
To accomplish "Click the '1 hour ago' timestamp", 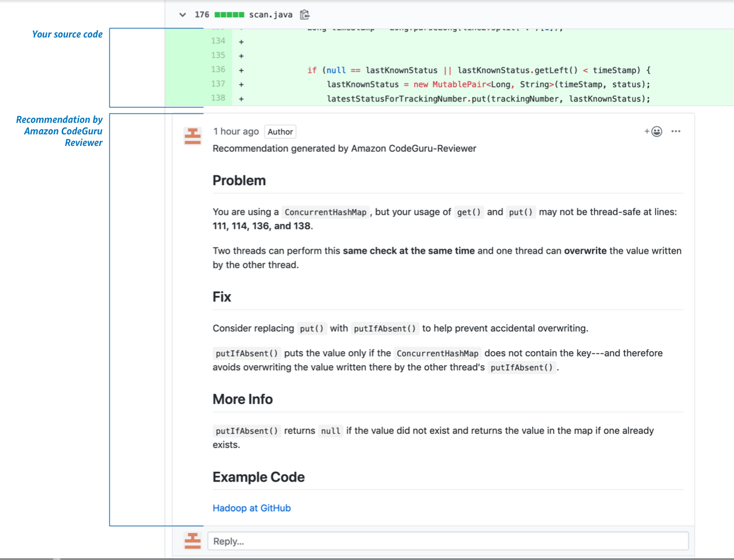I will (x=236, y=131).
